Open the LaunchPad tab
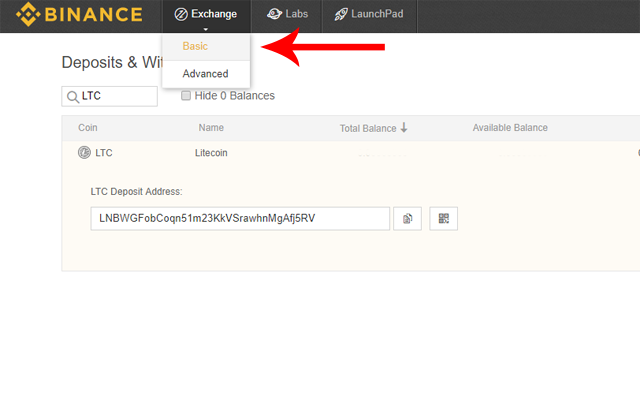The width and height of the screenshot is (640, 404). pos(369,16)
